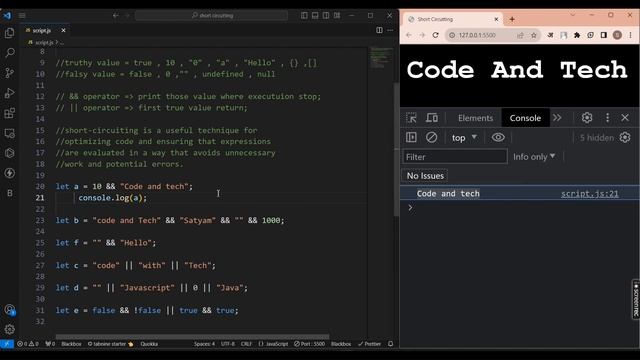Close the Short Circuiting browser tab
The width and height of the screenshot is (640, 360).
click(x=496, y=19)
